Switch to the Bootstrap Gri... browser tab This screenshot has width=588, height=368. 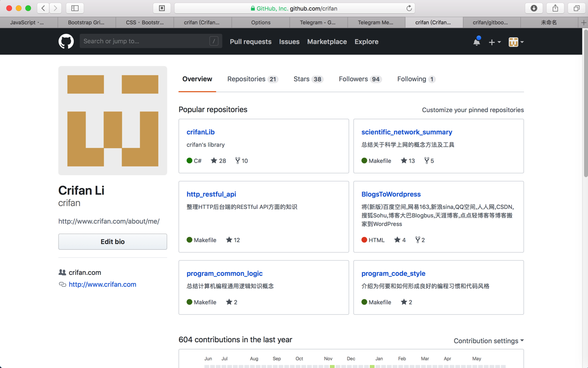[86, 22]
